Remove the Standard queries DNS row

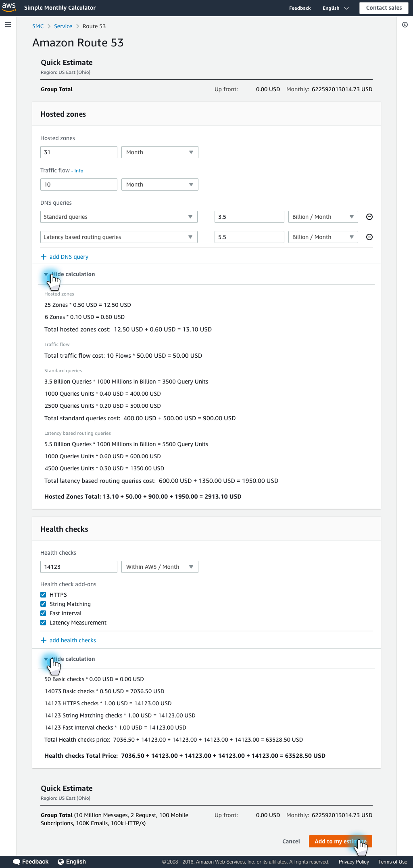tap(369, 217)
